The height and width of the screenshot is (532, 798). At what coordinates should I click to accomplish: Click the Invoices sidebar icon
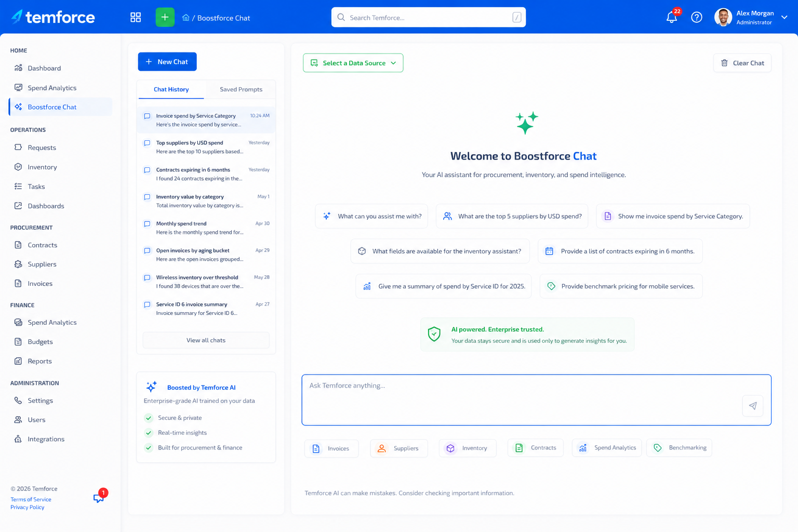(x=18, y=284)
